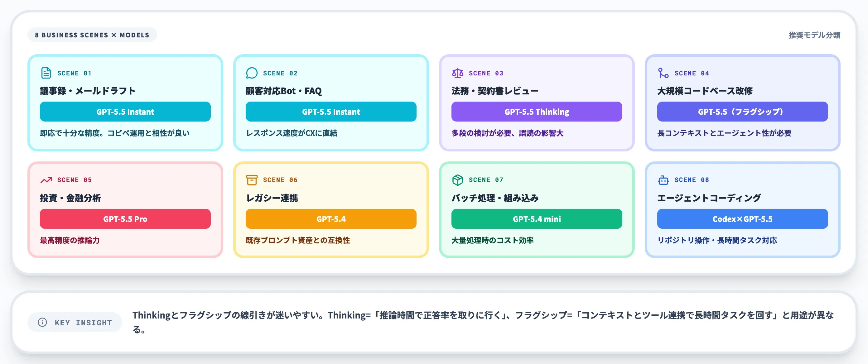The image size is (868, 364).
Task: Click the chat bubble icon in Scene 02
Action: tap(252, 73)
